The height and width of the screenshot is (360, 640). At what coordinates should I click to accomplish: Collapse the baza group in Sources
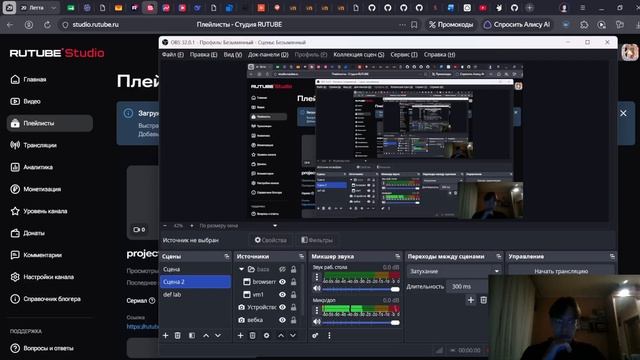point(241,269)
